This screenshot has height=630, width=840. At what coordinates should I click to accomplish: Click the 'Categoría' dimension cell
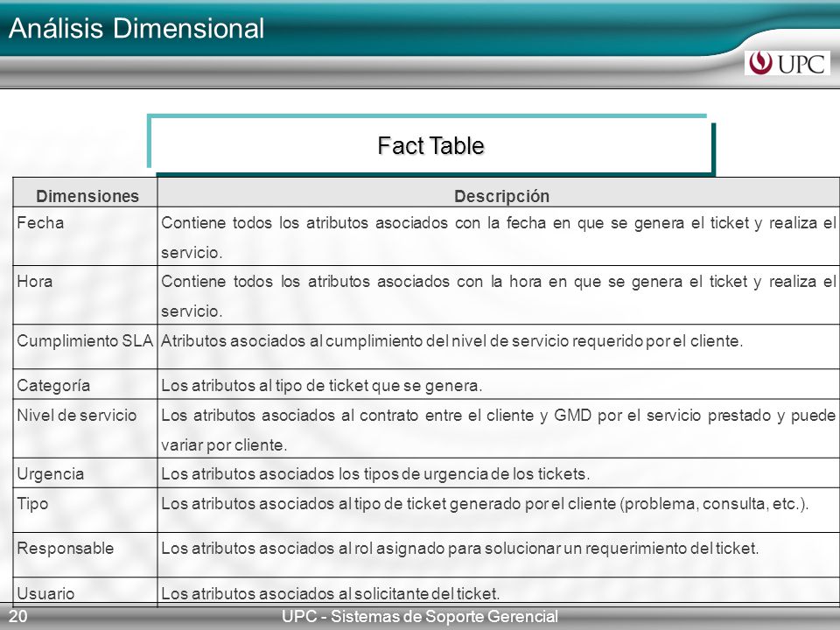[x=85, y=384]
